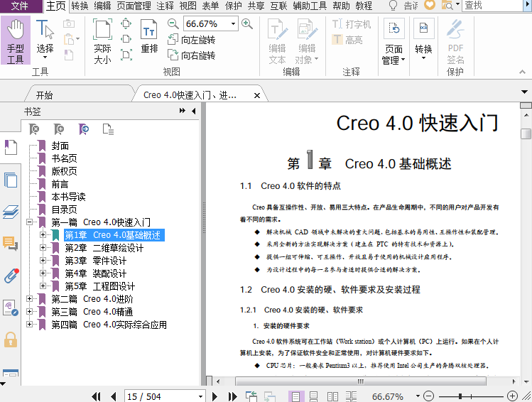
Task: Switch to the Home (主页) tab
Action: 56,6
